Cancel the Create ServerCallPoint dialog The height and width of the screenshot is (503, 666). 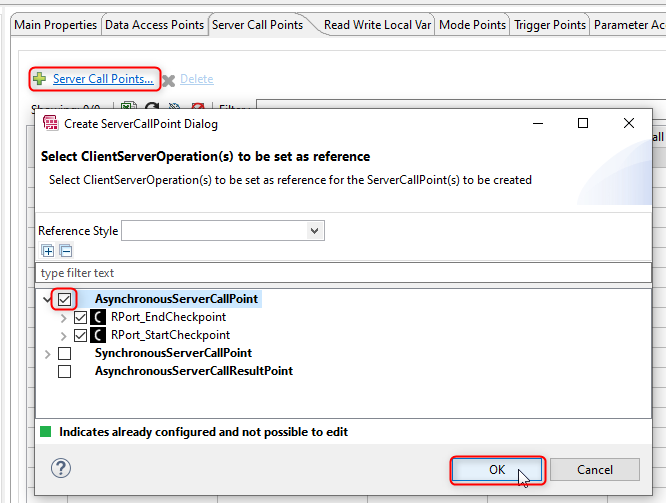tap(595, 470)
